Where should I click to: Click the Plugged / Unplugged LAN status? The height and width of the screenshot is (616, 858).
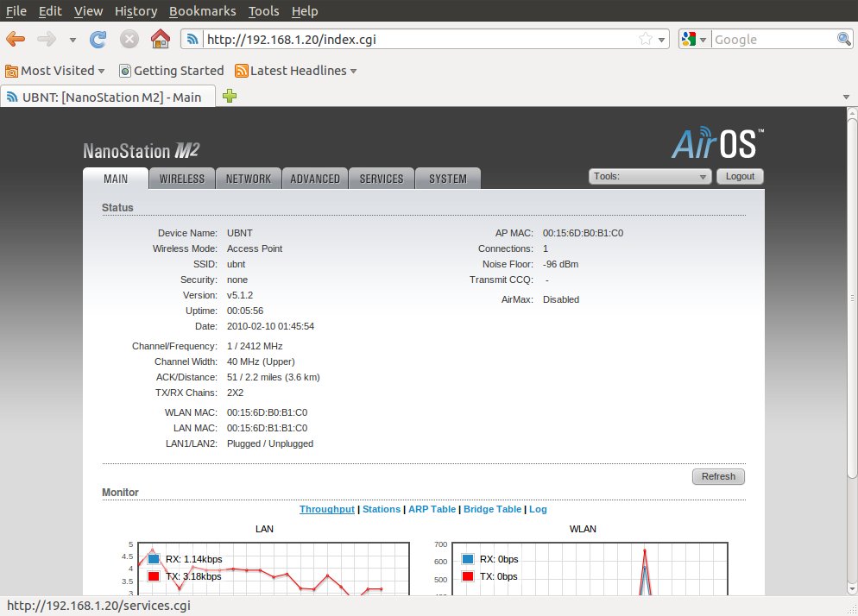point(270,443)
